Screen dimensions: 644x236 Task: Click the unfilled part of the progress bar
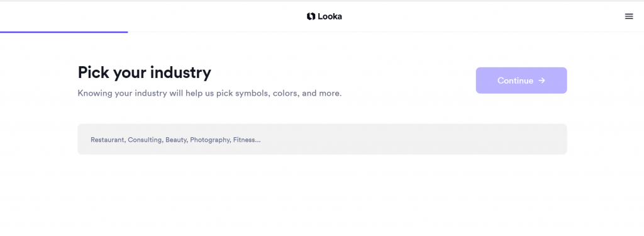(386, 31)
